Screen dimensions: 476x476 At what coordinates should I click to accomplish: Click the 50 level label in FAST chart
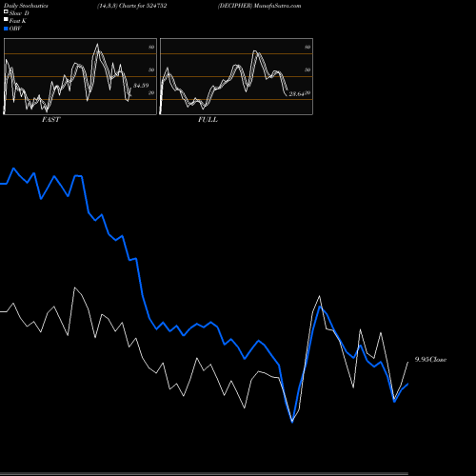click(x=151, y=69)
